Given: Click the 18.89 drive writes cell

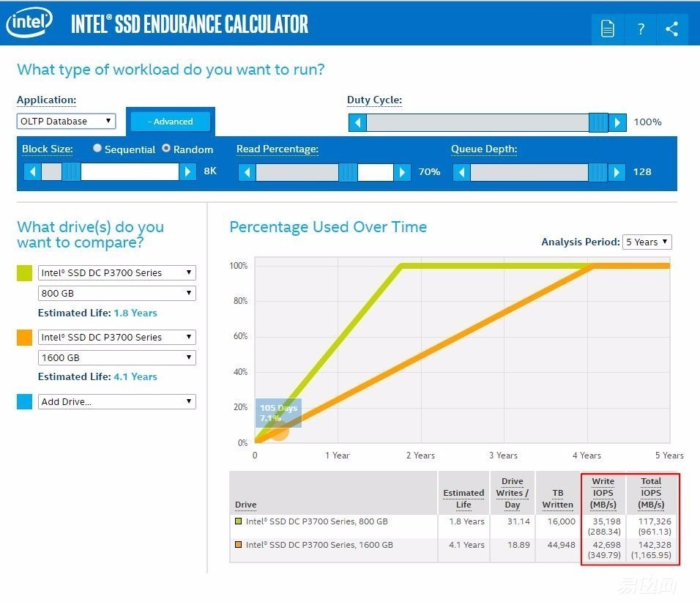Looking at the screenshot, I should point(518,544).
